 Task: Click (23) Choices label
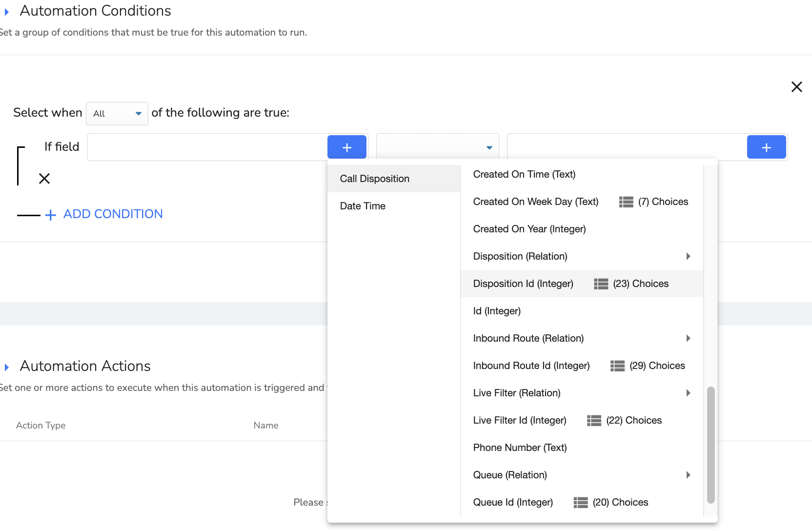point(641,284)
